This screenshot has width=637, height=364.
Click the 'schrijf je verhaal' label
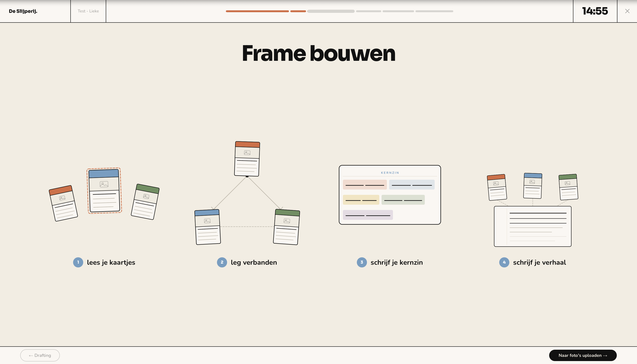(539, 263)
